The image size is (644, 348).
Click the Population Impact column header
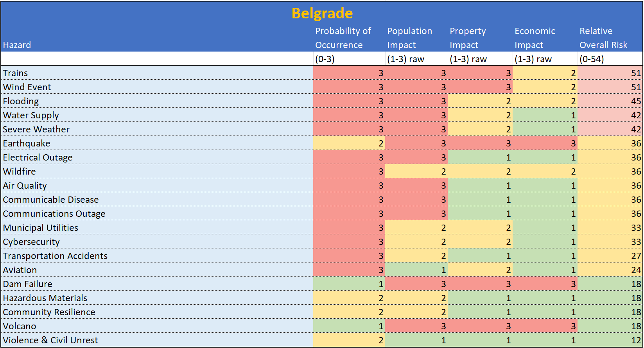409,38
